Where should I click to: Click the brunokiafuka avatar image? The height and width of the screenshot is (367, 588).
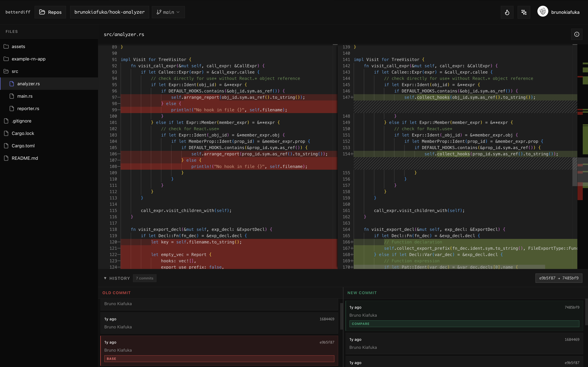[542, 11]
